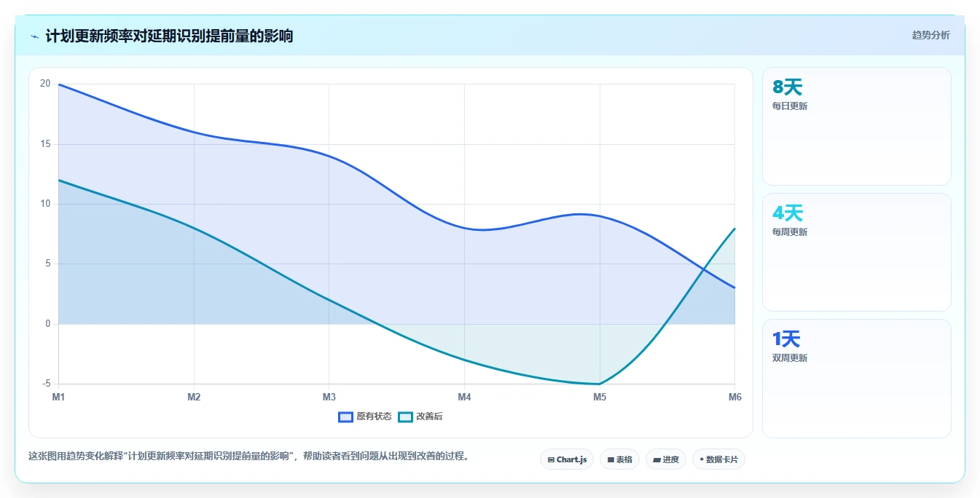Click the teal 改善后 legend swatch
980x498 pixels.
click(x=405, y=416)
